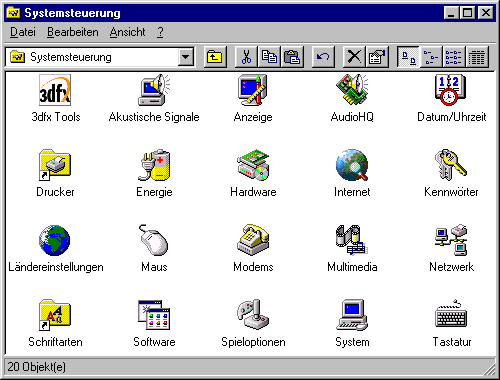Click the Copy toolbar button
The image size is (500, 380).
(269, 57)
